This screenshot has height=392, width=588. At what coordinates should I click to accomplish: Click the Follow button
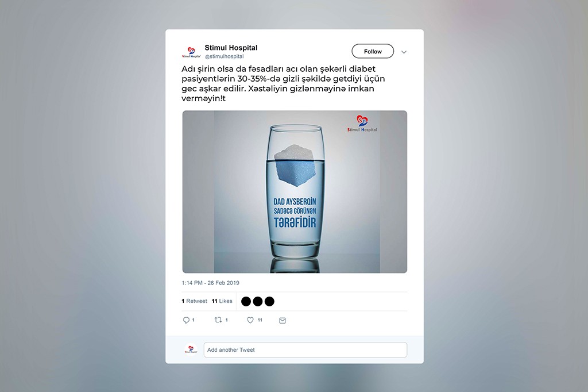[x=373, y=51]
